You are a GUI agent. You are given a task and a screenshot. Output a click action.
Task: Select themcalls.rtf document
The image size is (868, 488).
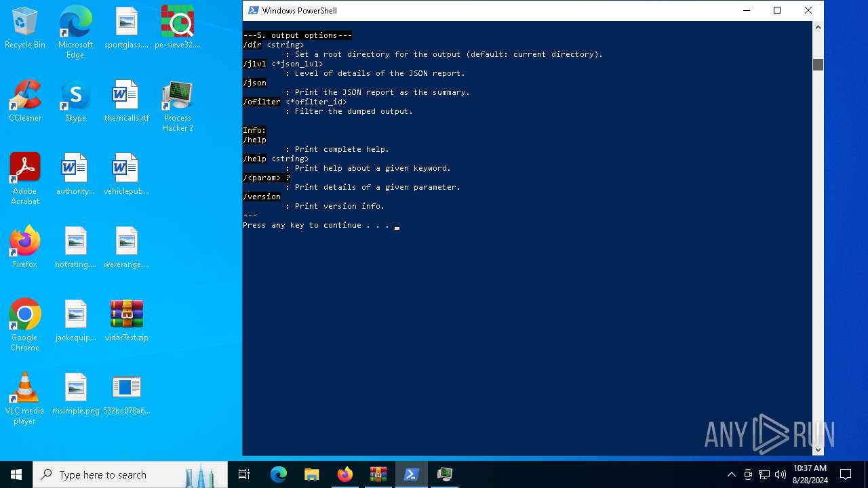point(127,102)
